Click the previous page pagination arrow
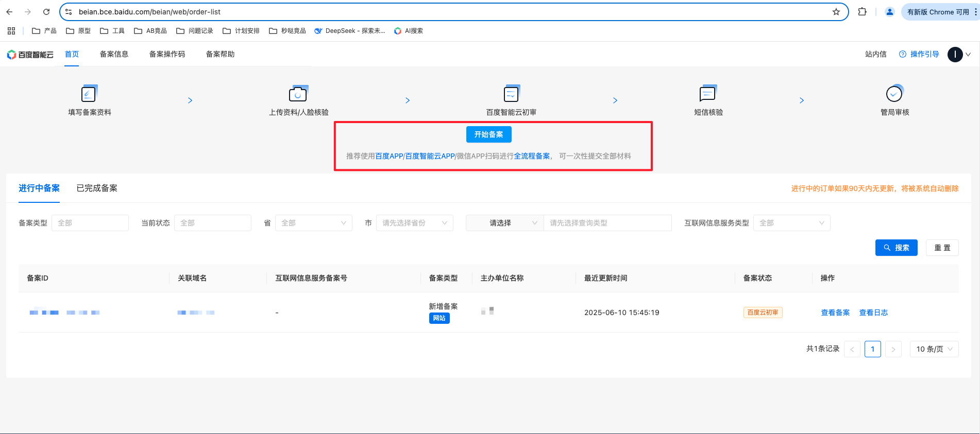The image size is (980, 434). click(852, 349)
